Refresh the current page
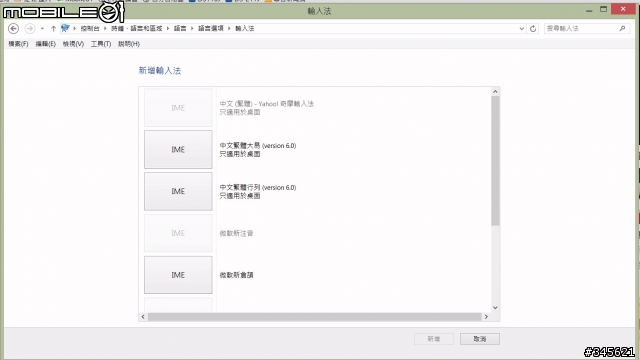Viewport: 640px width, 360px height. click(533, 29)
